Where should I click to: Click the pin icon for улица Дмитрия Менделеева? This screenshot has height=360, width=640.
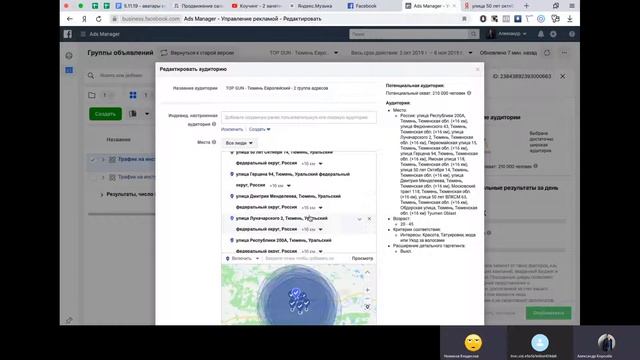pos(232,196)
